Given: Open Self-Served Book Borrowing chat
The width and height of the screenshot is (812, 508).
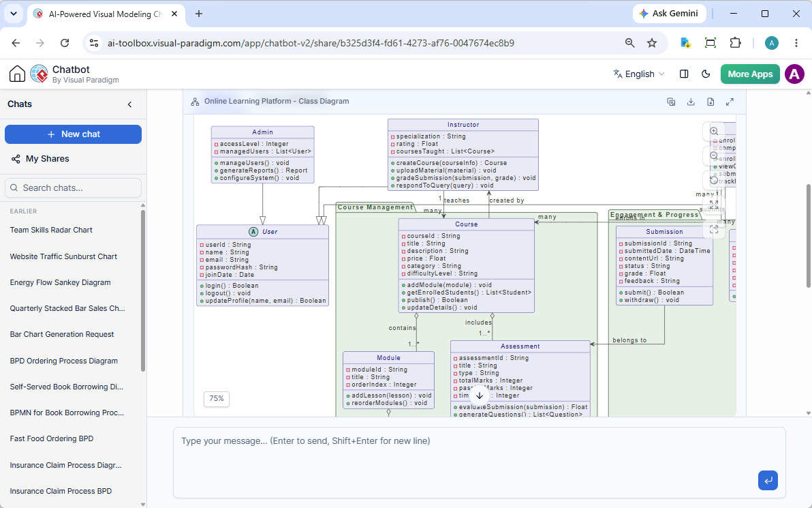Looking at the screenshot, I should pyautogui.click(x=66, y=387).
